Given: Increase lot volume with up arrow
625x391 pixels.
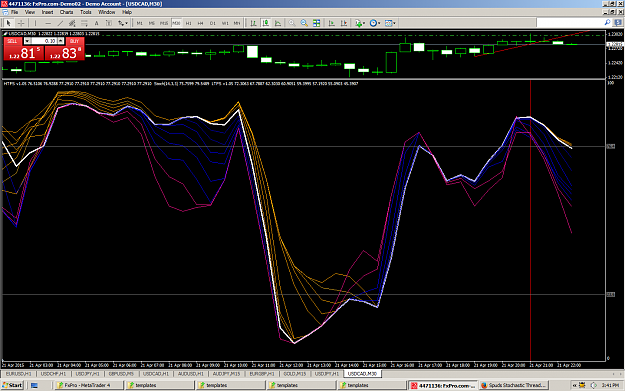Looking at the screenshot, I should coord(61,41).
